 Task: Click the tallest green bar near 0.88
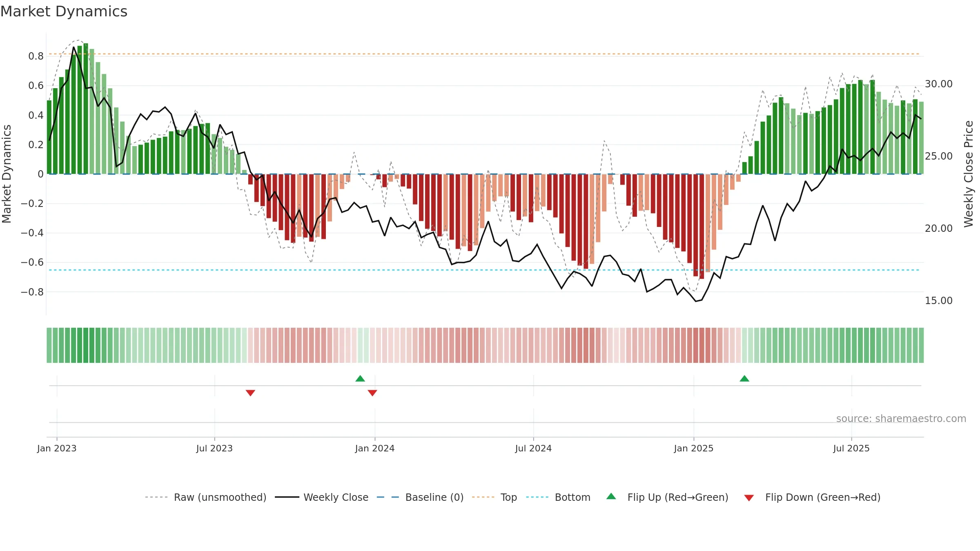point(86,109)
